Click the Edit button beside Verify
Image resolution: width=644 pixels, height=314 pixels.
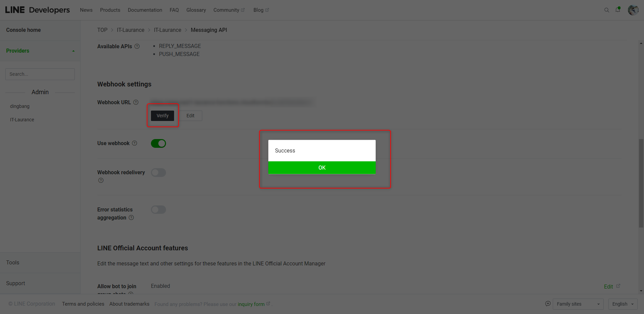click(x=190, y=116)
